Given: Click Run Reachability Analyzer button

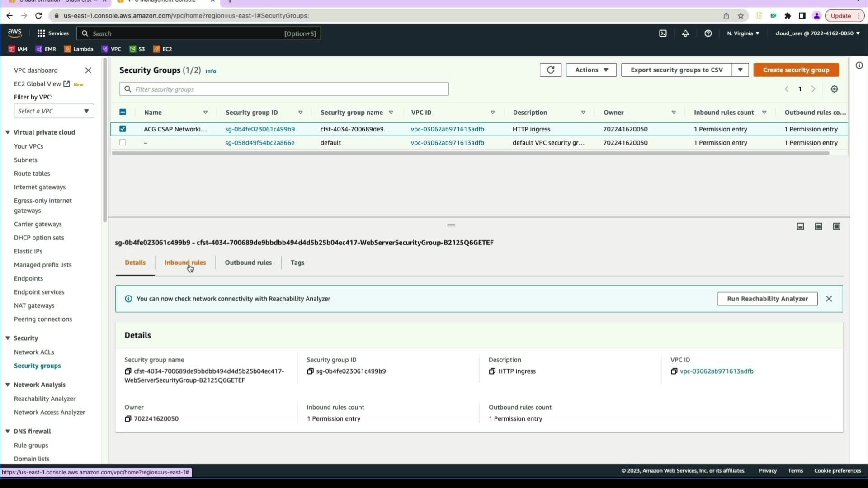Looking at the screenshot, I should point(767,299).
